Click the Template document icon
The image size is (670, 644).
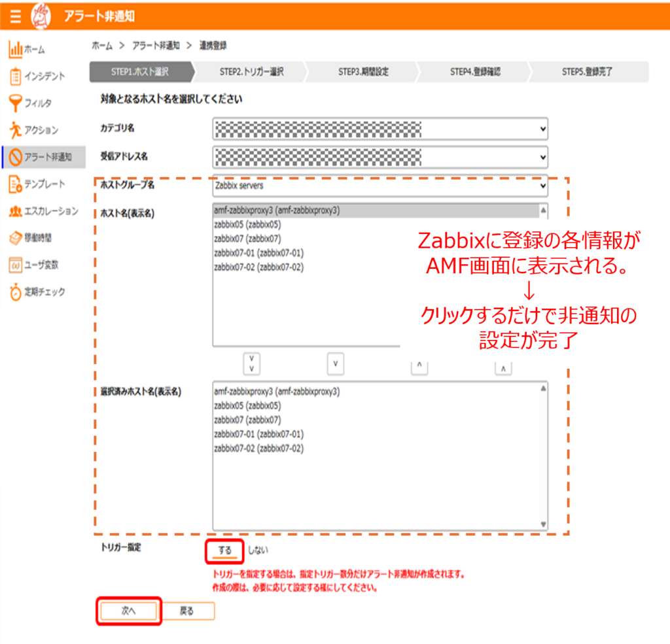(x=16, y=184)
